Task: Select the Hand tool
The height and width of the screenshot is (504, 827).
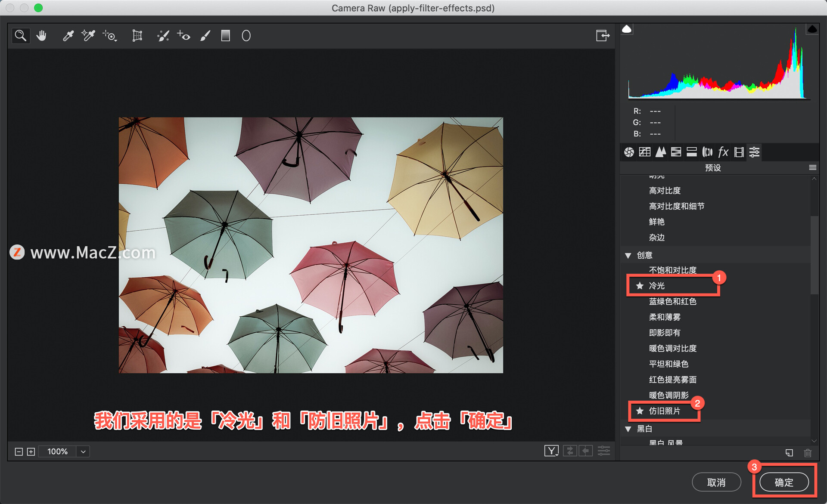Action: pyautogui.click(x=42, y=36)
